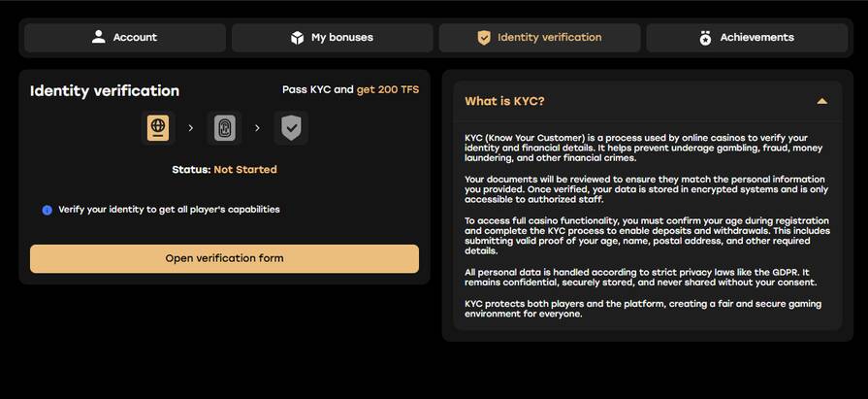Click the Not Started status text
This screenshot has width=868, height=399.
click(245, 169)
